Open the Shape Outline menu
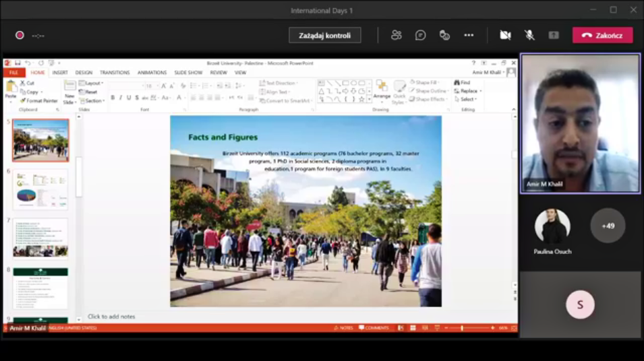Image resolution: width=644 pixels, height=361 pixels. [429, 91]
